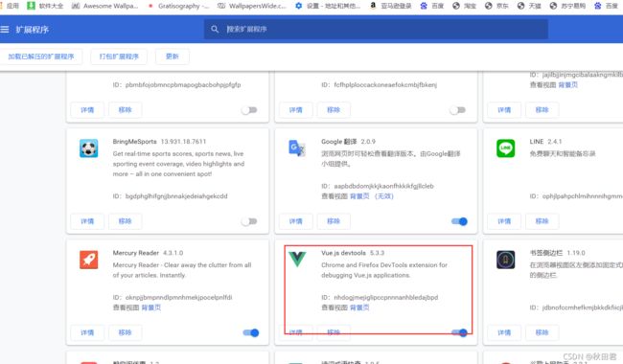Click 移除 to remove 书签侧边栏
Viewport: 623px width, 364px height.
point(542,332)
